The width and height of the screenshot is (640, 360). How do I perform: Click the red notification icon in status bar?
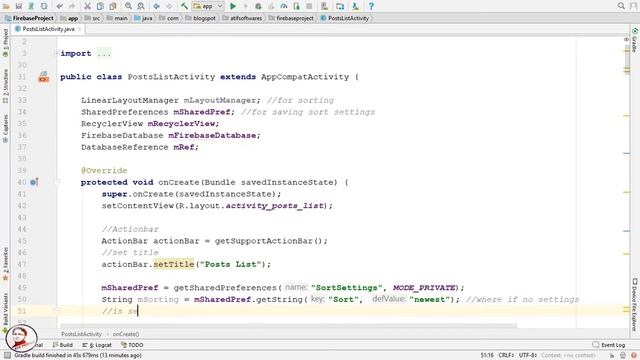pyautogui.click(x=634, y=356)
